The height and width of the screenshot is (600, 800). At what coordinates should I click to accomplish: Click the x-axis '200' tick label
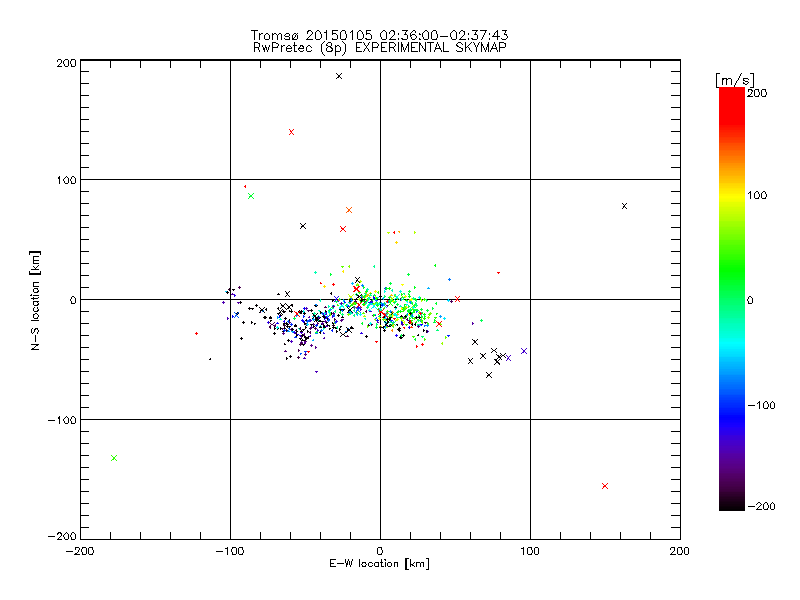680,551
